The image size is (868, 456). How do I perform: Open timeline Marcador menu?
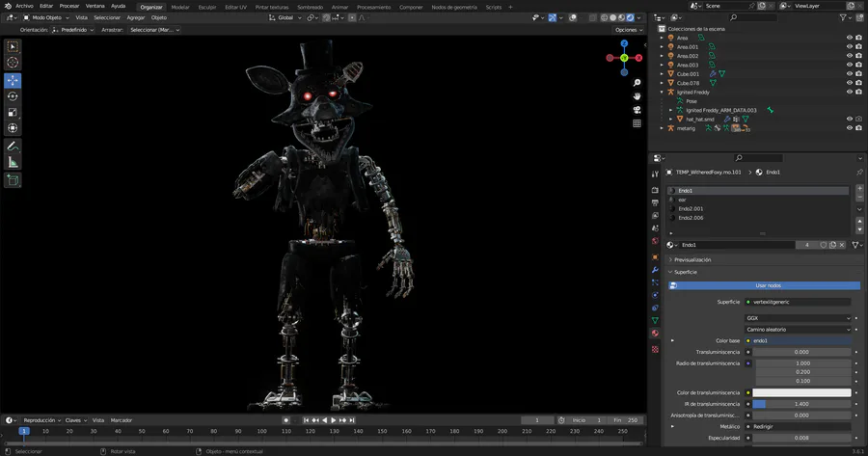pyautogui.click(x=122, y=420)
